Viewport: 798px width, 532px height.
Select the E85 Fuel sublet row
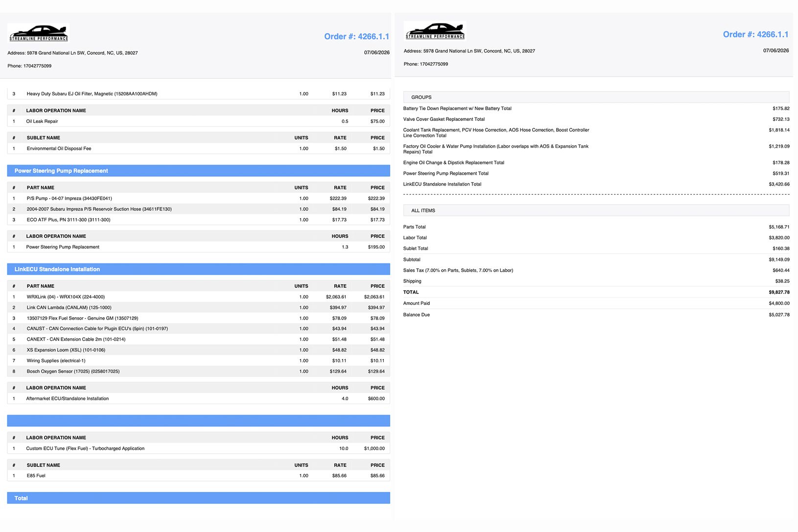click(199, 476)
